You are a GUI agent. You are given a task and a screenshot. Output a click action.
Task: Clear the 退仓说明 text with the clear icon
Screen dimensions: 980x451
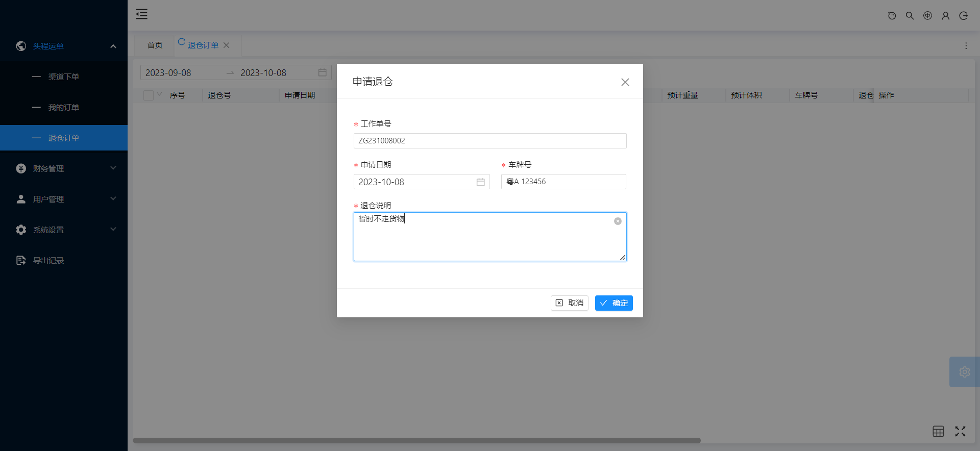click(618, 221)
